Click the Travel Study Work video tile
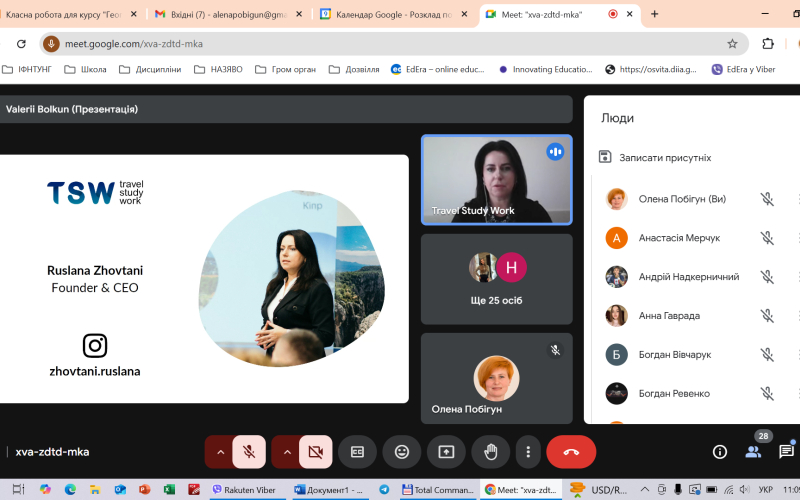800x500 pixels. [496, 180]
